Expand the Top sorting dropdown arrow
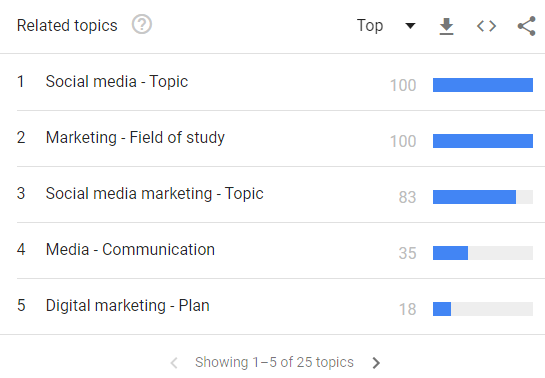This screenshot has height=378, width=545. [x=410, y=26]
